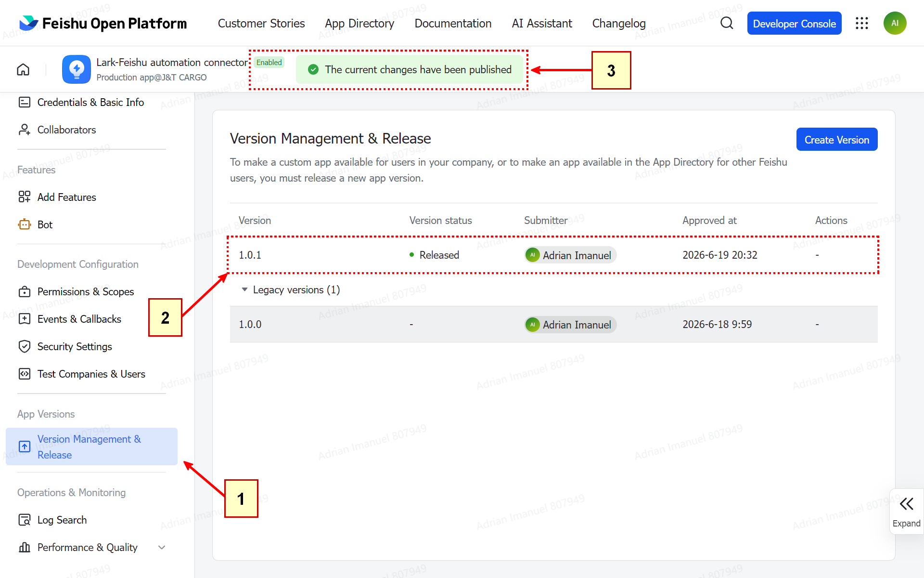Open Customer Stories in top navigation
Image resolution: width=924 pixels, height=578 pixels.
(x=261, y=23)
